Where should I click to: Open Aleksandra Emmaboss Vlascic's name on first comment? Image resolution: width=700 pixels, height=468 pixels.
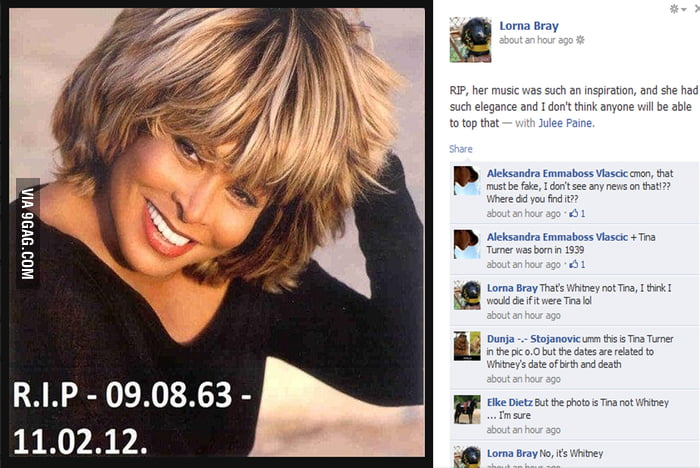tap(557, 173)
